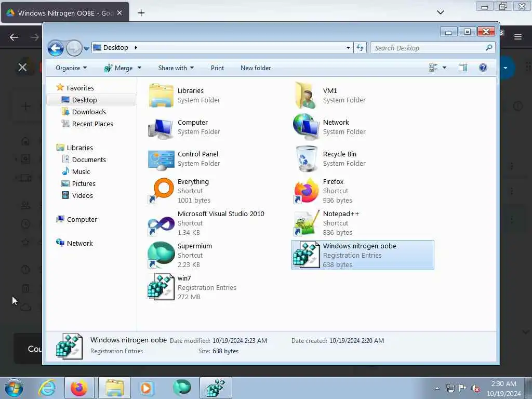Select the win7 registry file icon

pyautogui.click(x=161, y=287)
